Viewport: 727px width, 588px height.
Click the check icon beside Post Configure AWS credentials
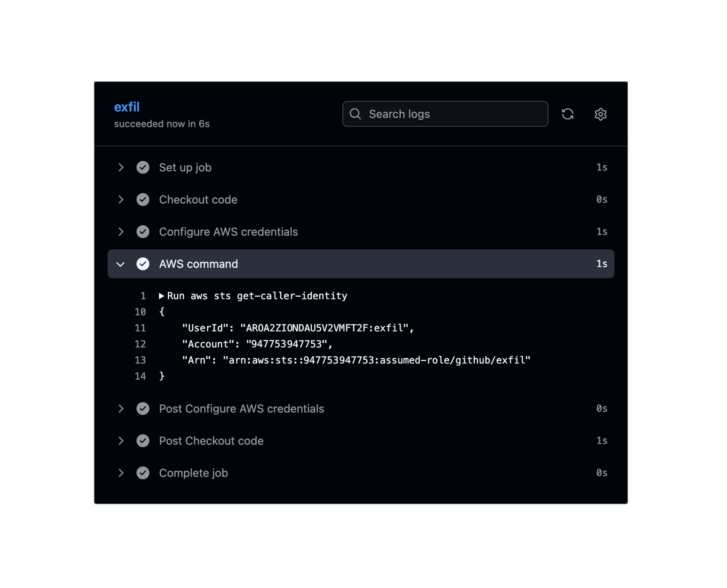pyautogui.click(x=143, y=408)
